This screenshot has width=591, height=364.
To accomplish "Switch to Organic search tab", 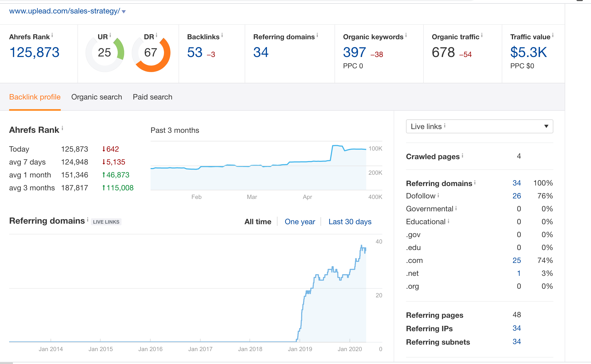I will (97, 97).
